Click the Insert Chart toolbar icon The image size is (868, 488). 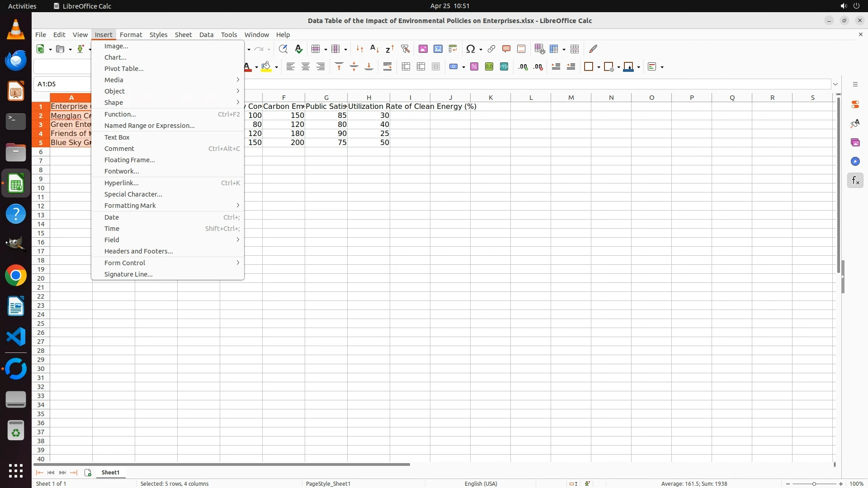438,49
